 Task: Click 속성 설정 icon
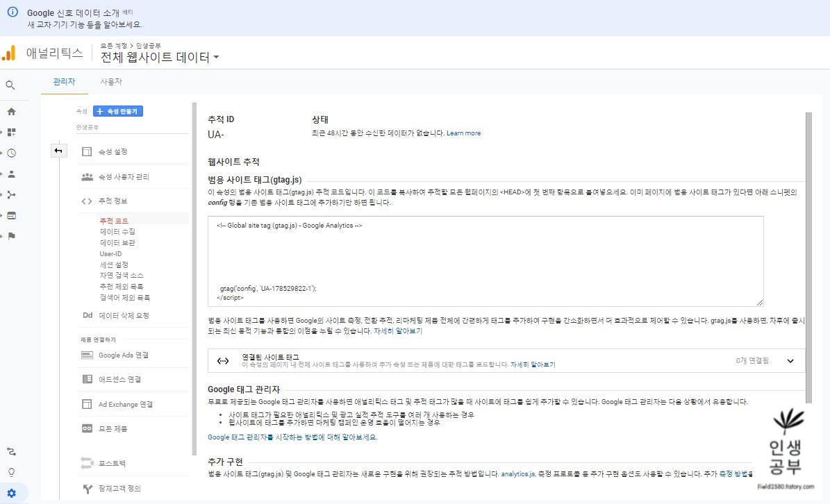[x=87, y=152]
